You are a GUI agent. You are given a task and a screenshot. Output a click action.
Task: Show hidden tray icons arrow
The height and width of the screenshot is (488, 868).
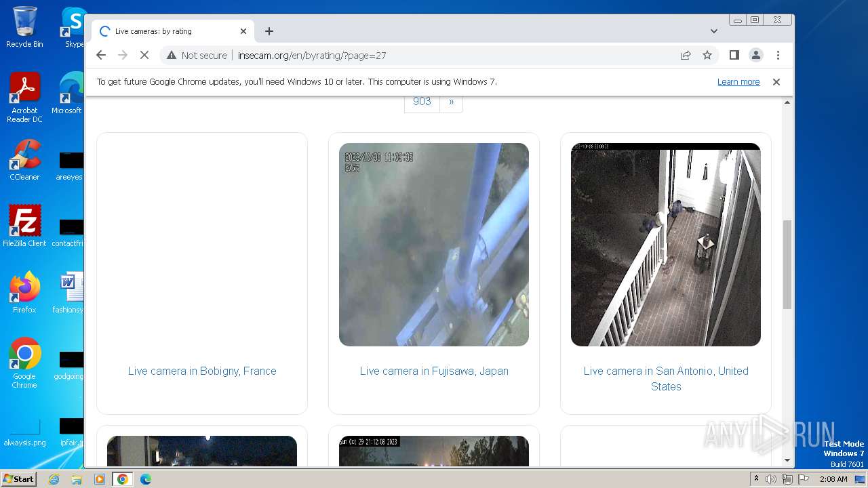pos(756,479)
